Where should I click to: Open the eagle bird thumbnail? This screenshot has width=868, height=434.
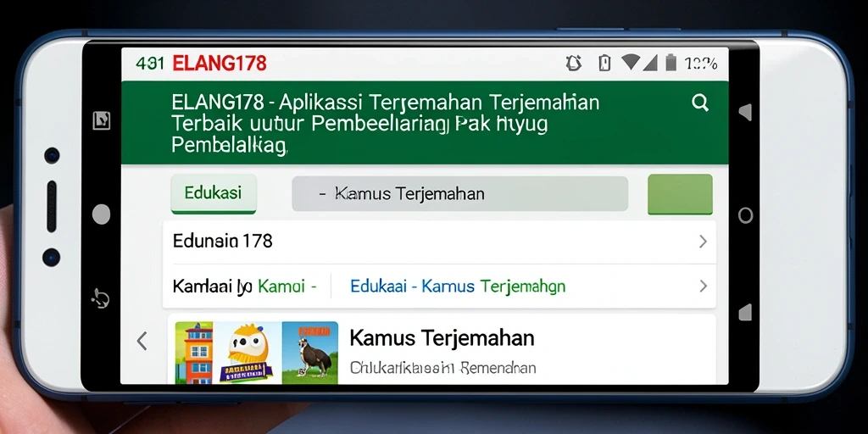(x=310, y=353)
